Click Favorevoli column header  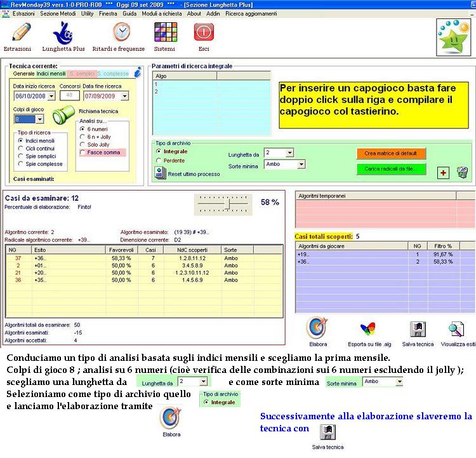click(121, 250)
